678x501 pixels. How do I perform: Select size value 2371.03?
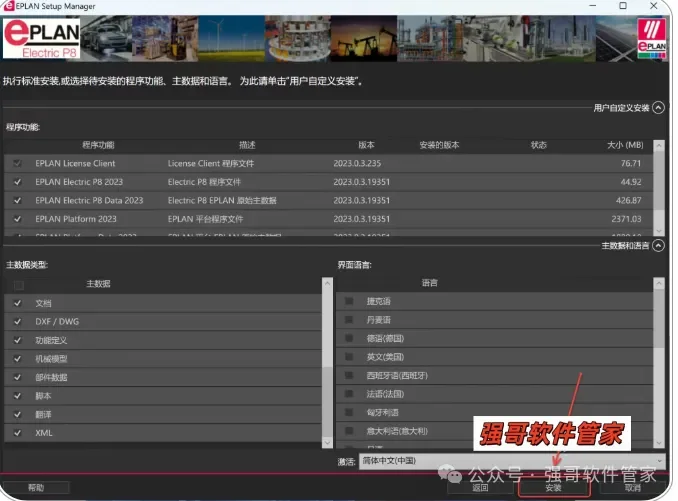[626, 219]
